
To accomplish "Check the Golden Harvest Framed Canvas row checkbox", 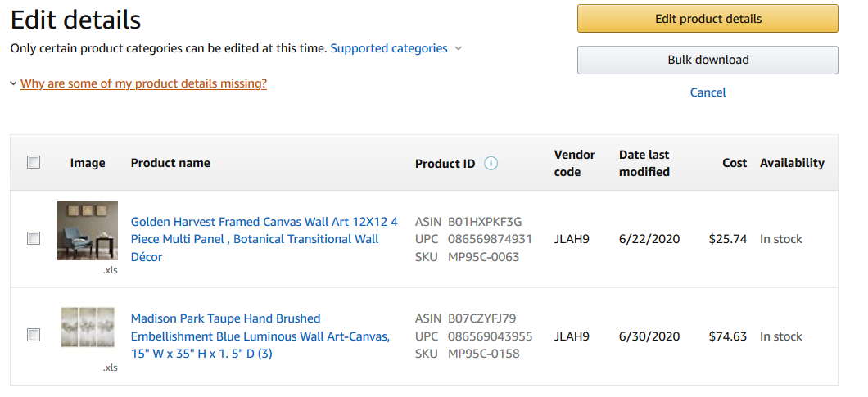I will coord(34,239).
